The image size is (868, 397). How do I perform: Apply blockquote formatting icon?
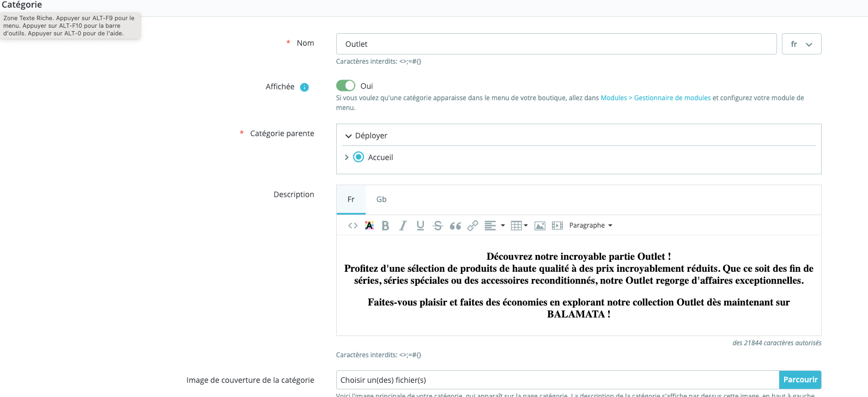(455, 225)
